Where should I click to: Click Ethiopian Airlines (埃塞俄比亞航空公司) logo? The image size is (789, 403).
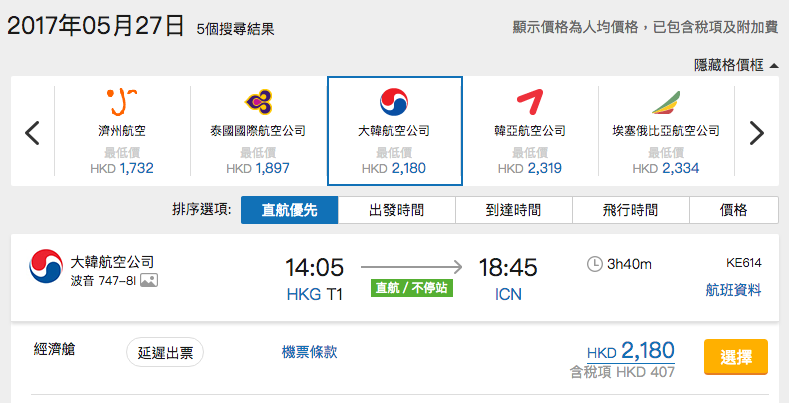point(666,103)
